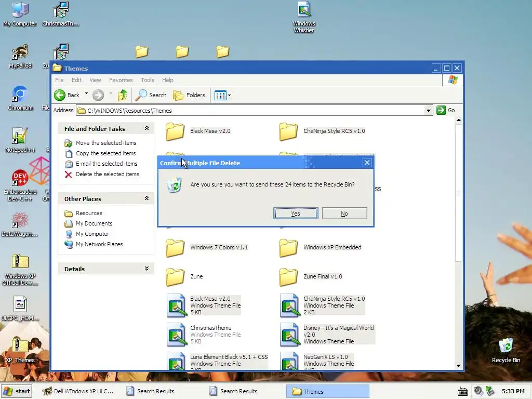Switch to the Themes taskbar button
The width and height of the screenshot is (532, 399).
[x=328, y=392]
